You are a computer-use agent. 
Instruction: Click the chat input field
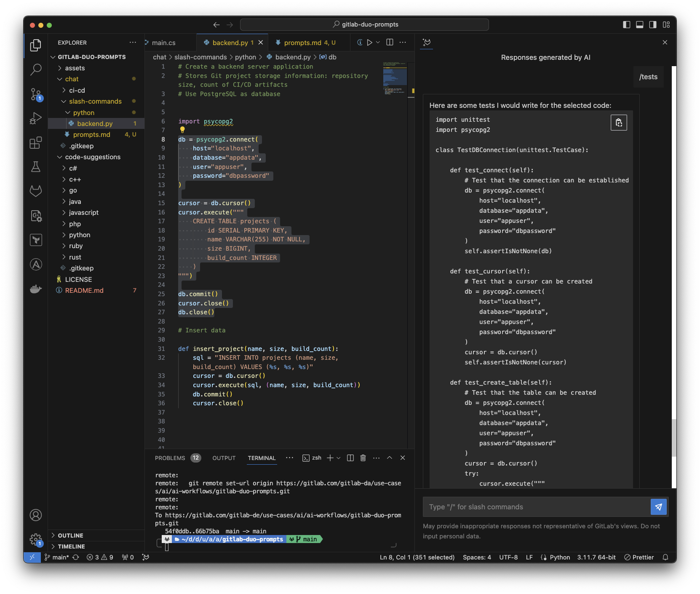coord(537,507)
